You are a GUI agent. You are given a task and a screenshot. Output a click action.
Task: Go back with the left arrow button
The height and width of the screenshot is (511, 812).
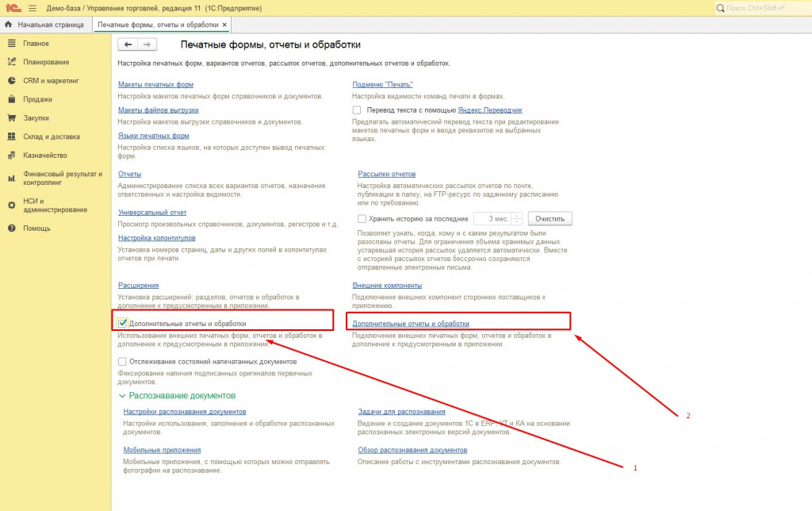point(128,44)
